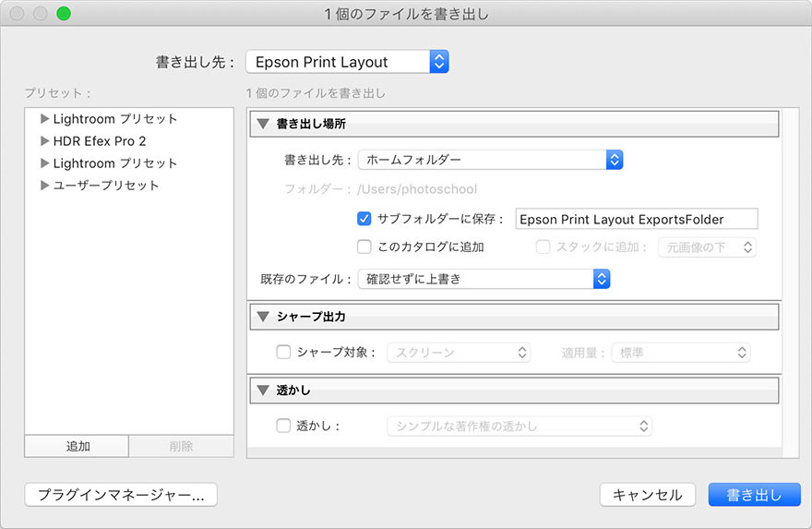The image size is (812, 529).
Task: Enable the 透かし checkbox
Action: [x=283, y=426]
